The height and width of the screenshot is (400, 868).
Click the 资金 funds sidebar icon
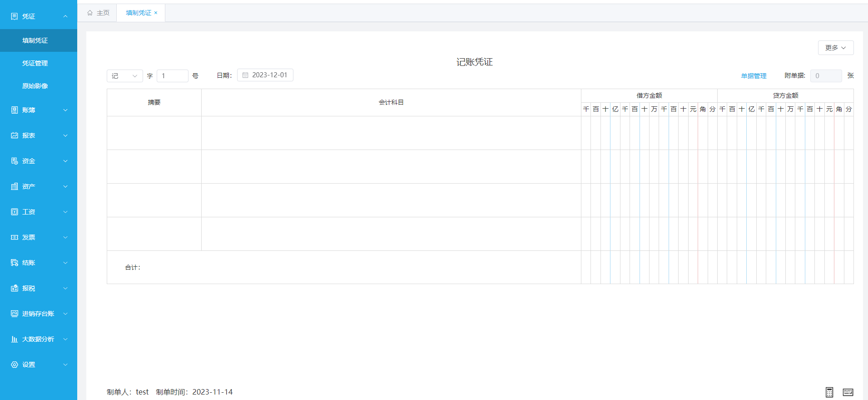click(x=15, y=161)
